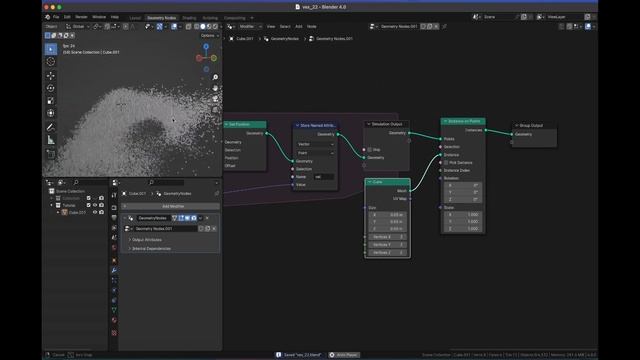Activate the Transform tool
The image size is (640, 360).
pyautogui.click(x=51, y=113)
